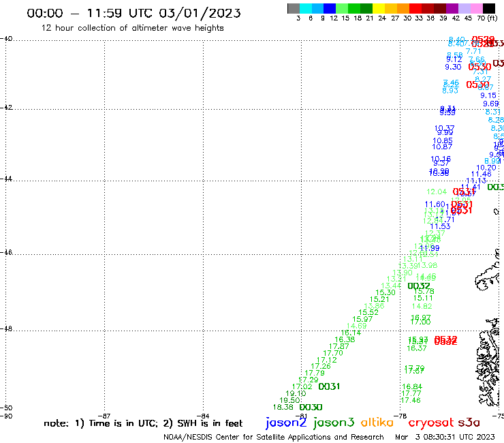Click the lavender legend color swatch
The height and width of the screenshot is (443, 504).
pos(464,8)
